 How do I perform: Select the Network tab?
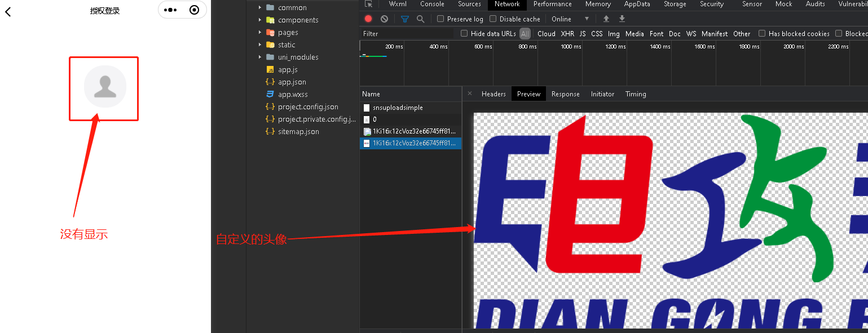(x=507, y=4)
